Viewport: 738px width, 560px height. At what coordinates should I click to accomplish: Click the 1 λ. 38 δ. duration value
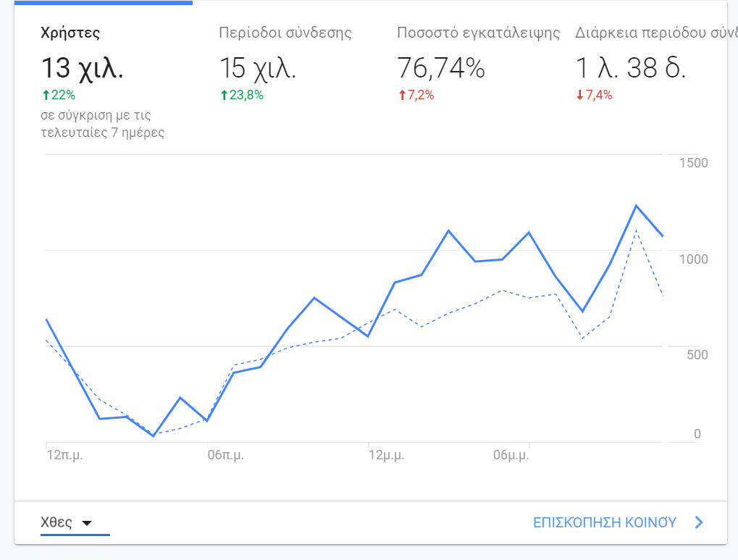tap(630, 69)
